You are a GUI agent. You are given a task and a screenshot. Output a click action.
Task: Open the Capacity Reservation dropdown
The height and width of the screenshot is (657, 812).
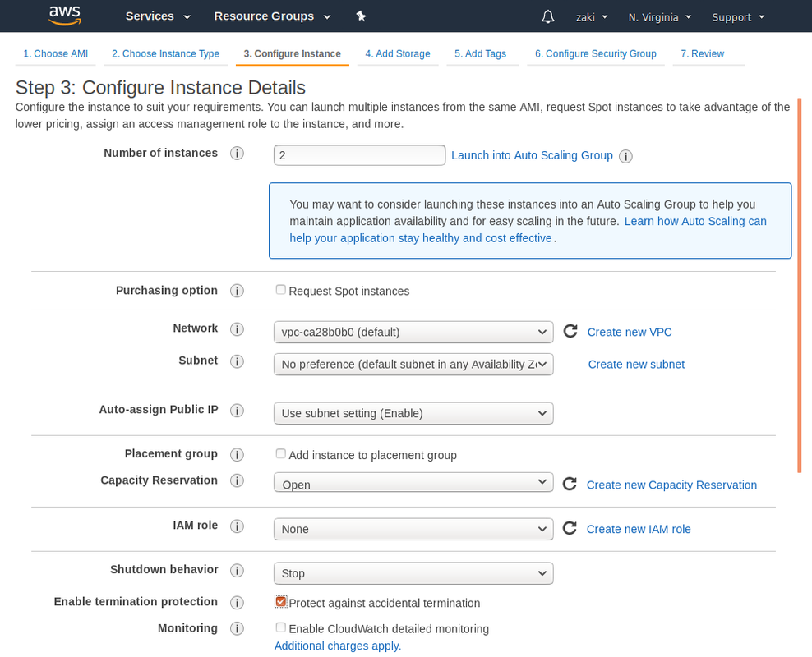click(x=413, y=482)
